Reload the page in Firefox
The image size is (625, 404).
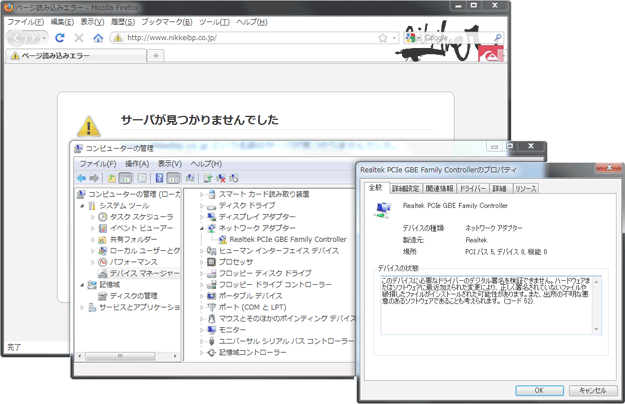tap(60, 38)
